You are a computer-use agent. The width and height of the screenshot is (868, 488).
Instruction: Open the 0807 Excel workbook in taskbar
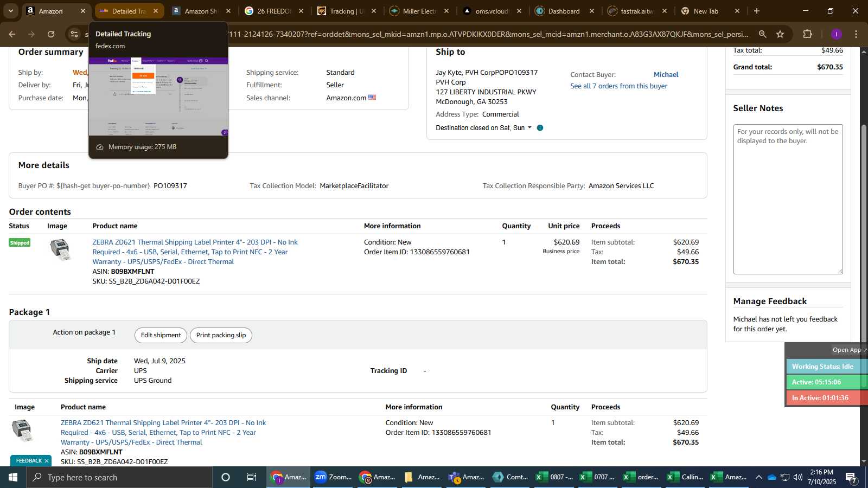click(554, 477)
